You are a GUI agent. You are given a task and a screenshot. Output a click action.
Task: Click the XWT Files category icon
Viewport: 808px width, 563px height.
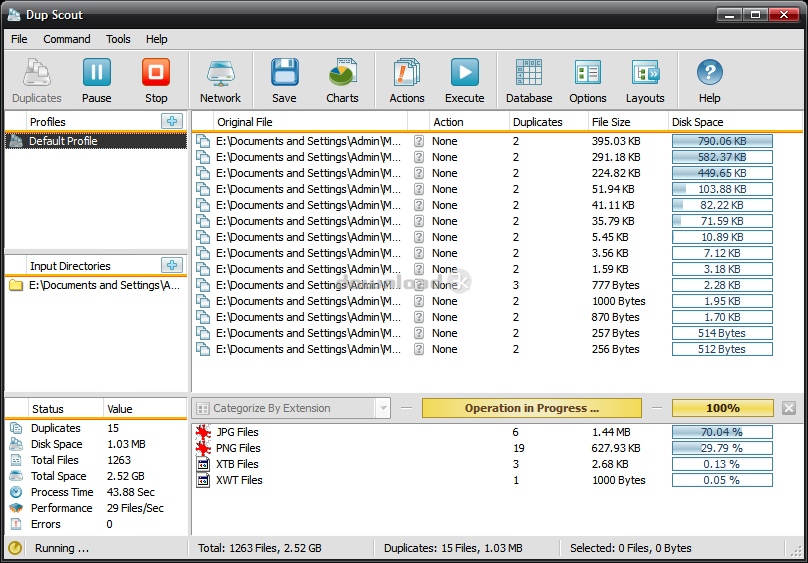204,480
